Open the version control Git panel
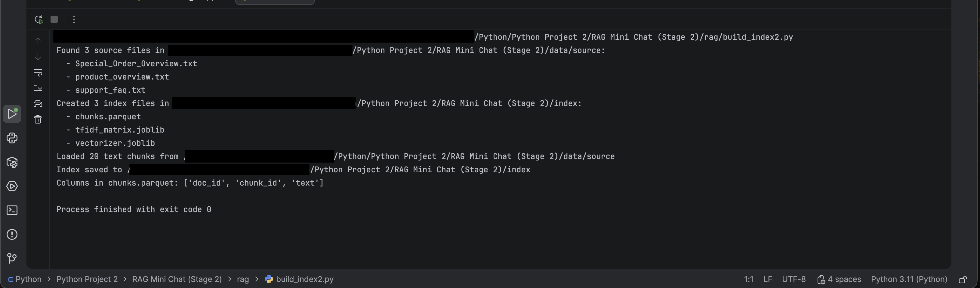 click(x=12, y=258)
